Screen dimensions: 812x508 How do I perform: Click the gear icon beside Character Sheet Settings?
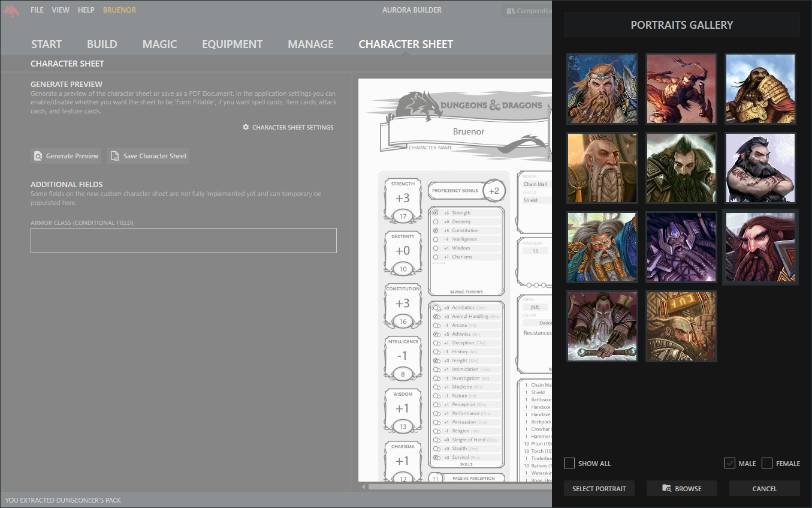point(246,128)
